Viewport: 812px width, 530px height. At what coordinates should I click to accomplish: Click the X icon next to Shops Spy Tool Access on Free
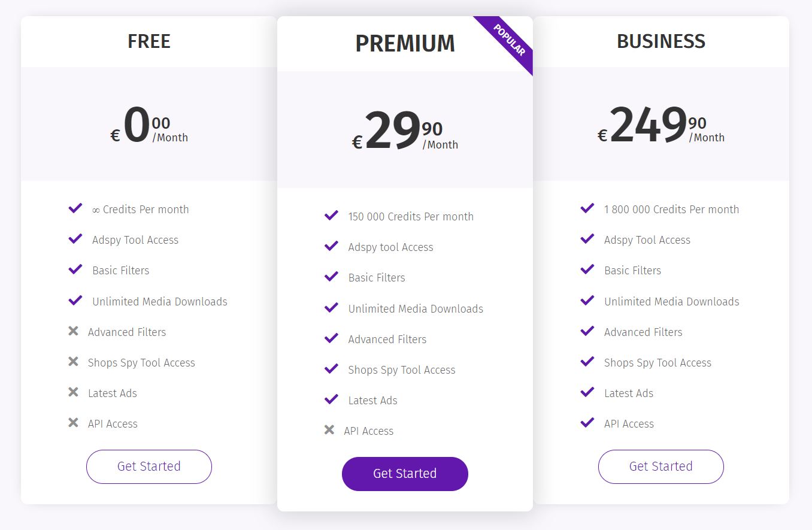coord(74,361)
